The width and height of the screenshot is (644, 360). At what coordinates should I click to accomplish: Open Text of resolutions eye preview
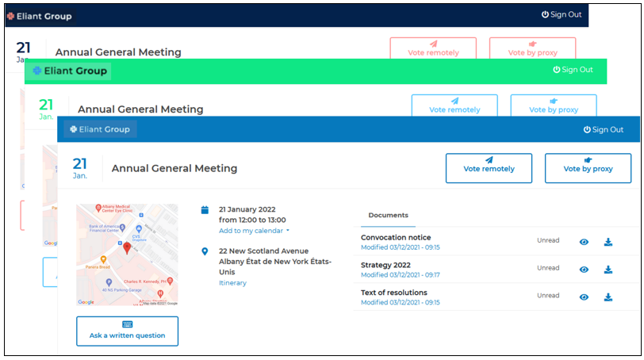pyautogui.click(x=584, y=297)
